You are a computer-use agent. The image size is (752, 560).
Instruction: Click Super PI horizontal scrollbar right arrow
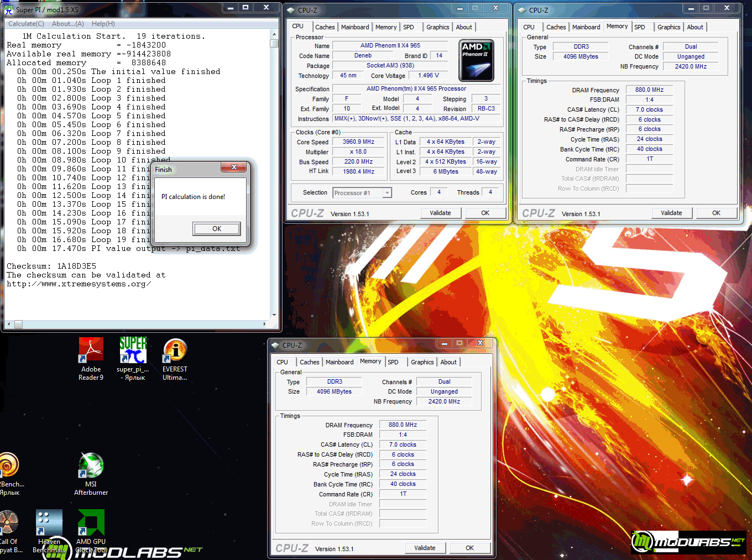click(x=265, y=324)
